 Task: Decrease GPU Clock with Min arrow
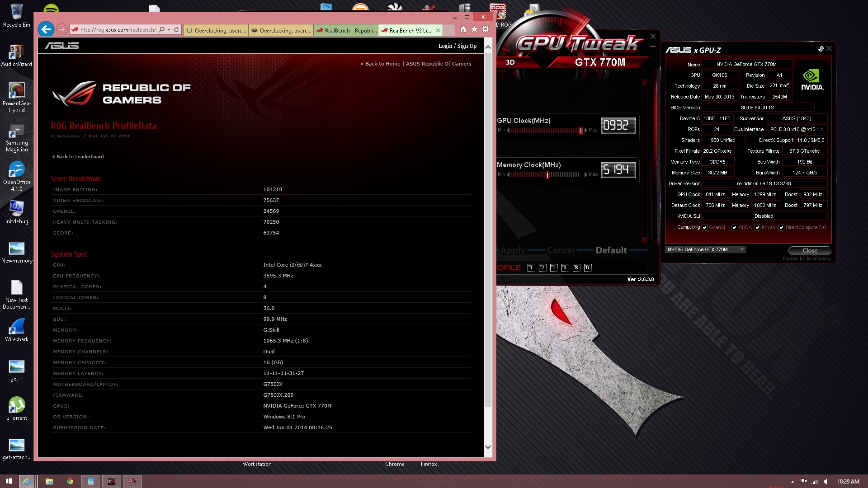pos(508,130)
